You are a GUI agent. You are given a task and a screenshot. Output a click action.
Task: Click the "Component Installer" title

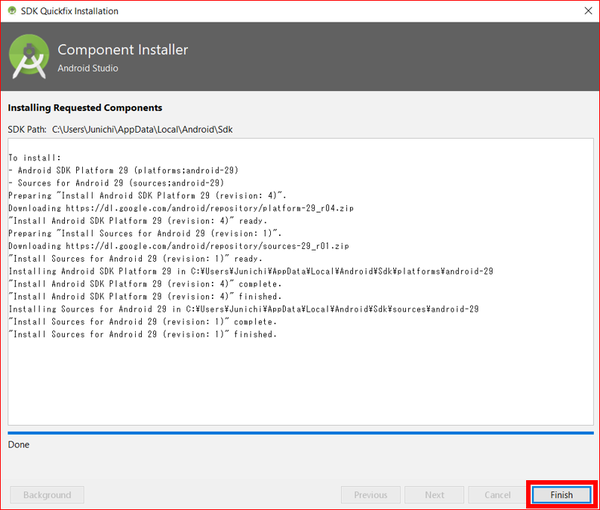point(123,50)
